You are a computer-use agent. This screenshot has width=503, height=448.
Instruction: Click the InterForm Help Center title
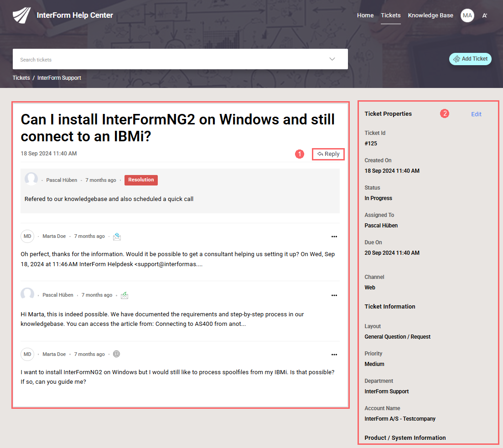coord(75,15)
